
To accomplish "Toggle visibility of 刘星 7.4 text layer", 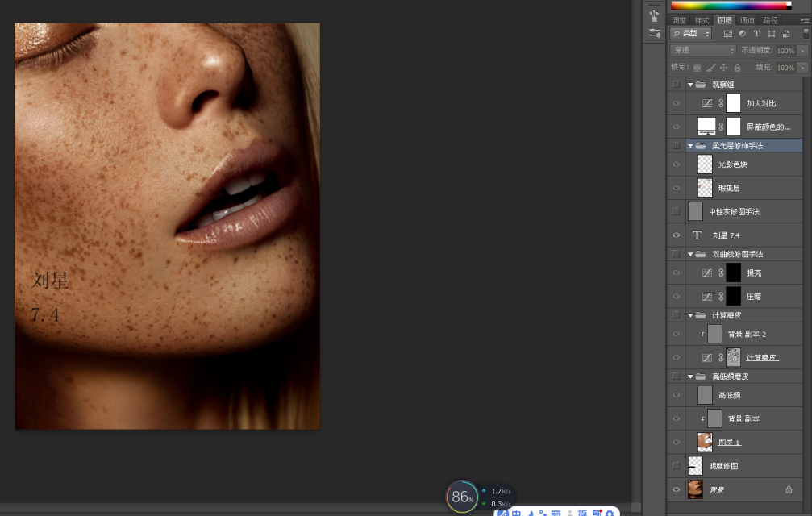I will tap(676, 235).
